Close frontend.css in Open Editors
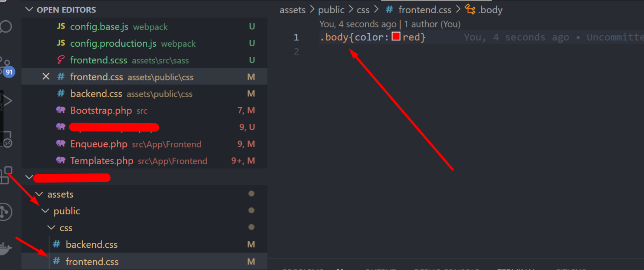 (x=46, y=77)
